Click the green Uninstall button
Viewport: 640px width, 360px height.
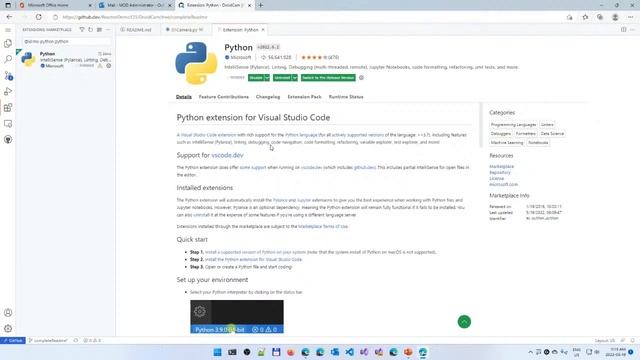pos(282,78)
